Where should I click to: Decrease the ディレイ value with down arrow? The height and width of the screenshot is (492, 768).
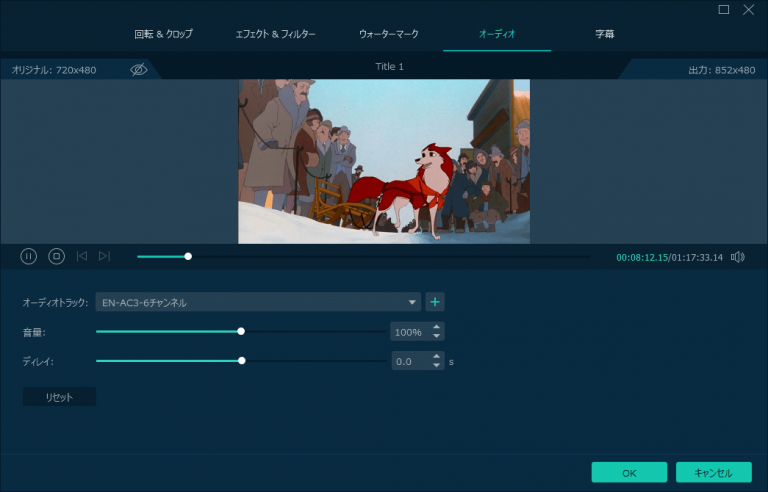pyautogui.click(x=437, y=366)
